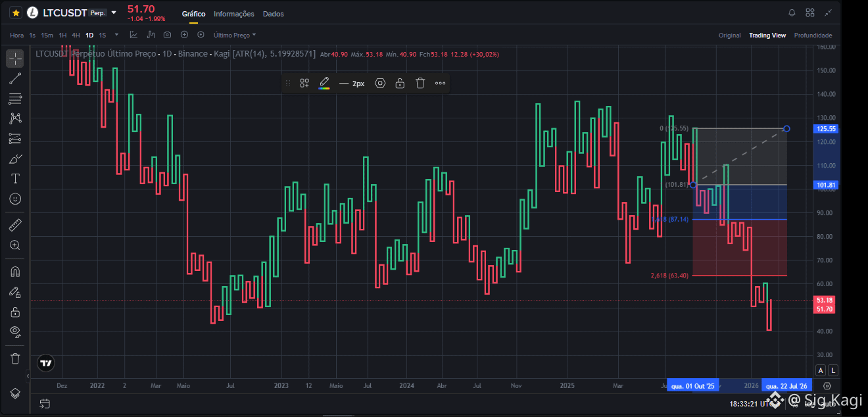Collapse chart with the shrink arrows icon
This screenshot has height=417, width=868.
[828, 12]
